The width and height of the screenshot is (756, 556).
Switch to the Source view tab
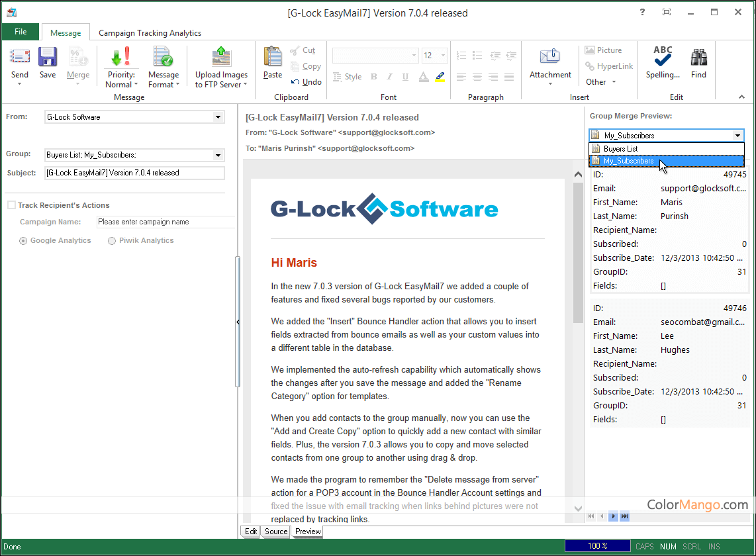[x=276, y=532]
